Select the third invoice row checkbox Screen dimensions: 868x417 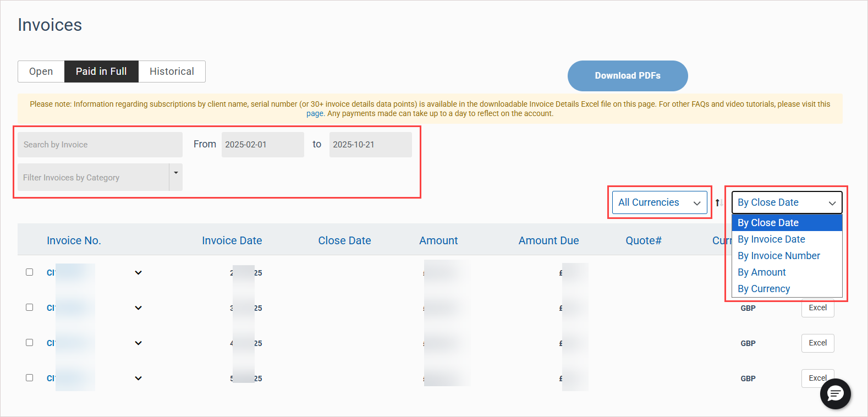click(x=30, y=343)
